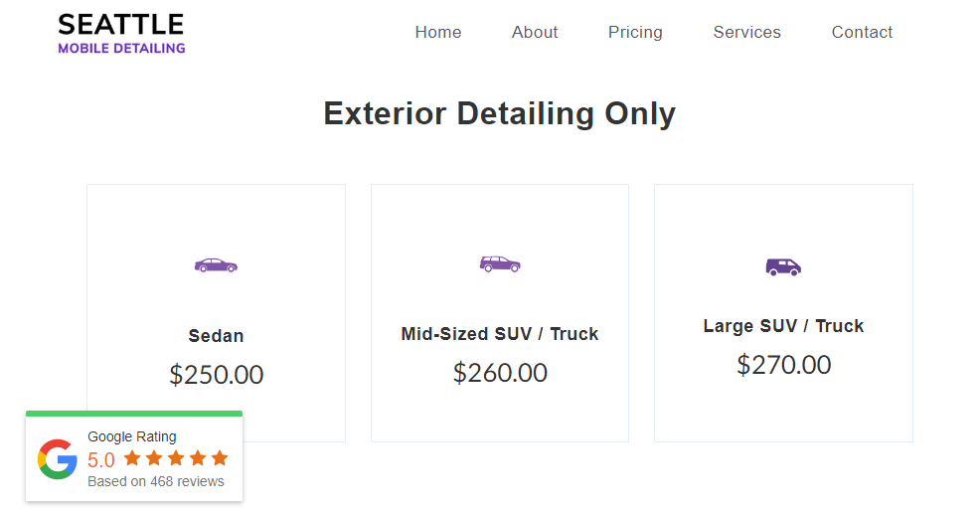Click the $250.00 sedan price
The width and height of the screenshot is (980, 516).
216,375
